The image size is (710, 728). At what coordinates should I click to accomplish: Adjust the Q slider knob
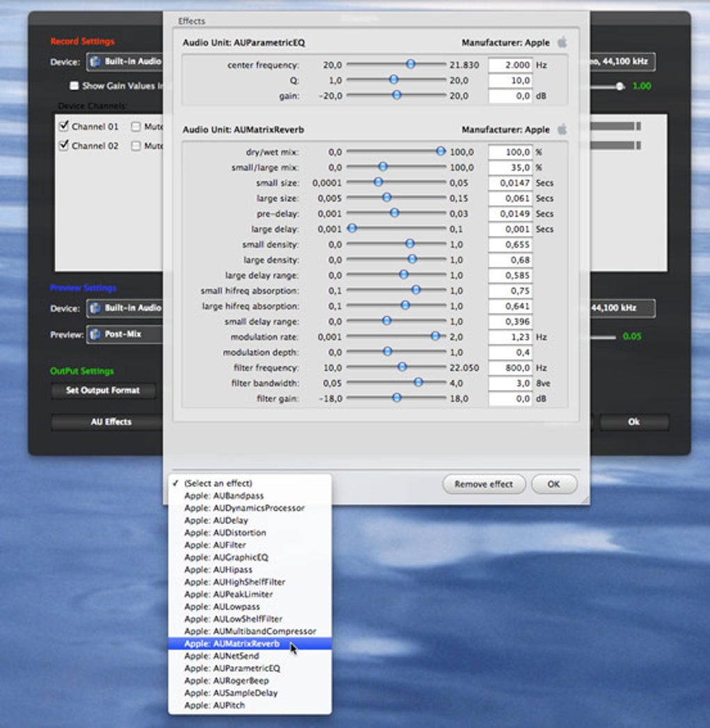click(394, 79)
